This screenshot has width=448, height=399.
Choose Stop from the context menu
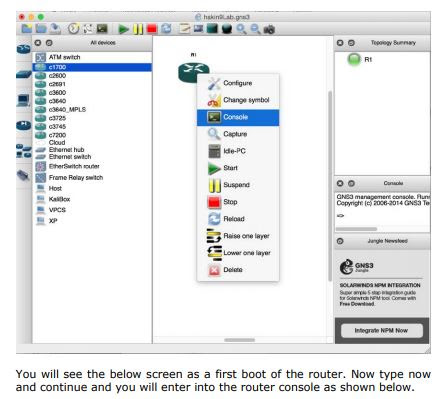coord(238,202)
